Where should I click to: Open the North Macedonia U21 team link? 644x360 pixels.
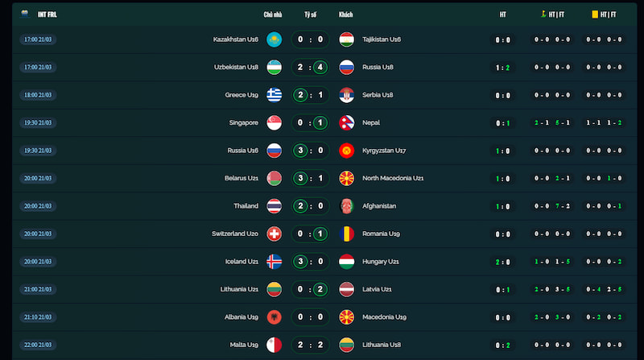393,178
